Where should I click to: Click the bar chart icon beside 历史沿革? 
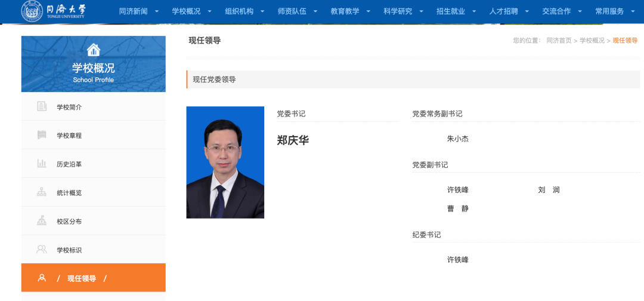(x=42, y=164)
